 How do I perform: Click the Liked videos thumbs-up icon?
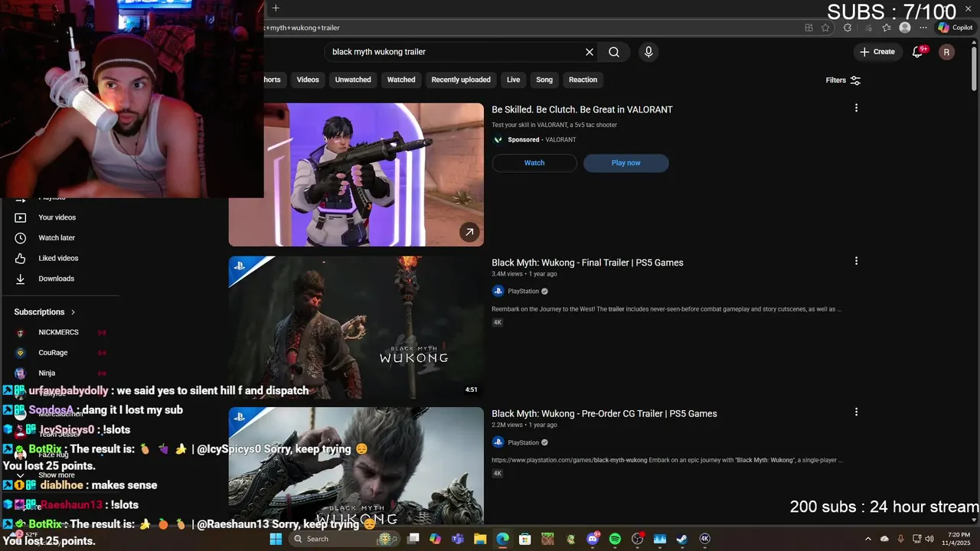pos(21,259)
